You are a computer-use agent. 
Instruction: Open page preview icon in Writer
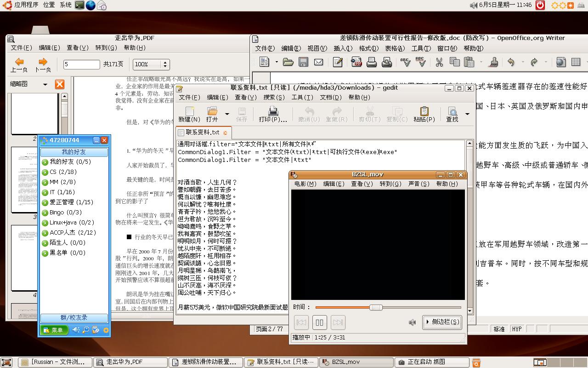click(387, 62)
